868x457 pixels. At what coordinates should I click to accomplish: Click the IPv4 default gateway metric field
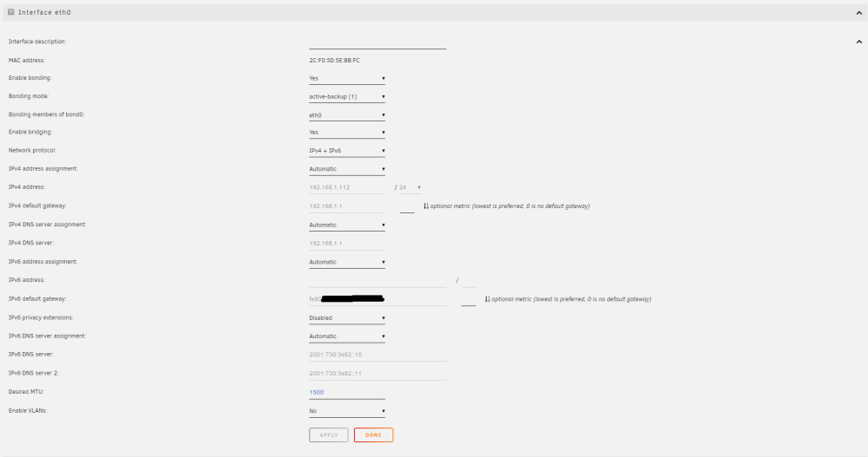click(x=407, y=206)
